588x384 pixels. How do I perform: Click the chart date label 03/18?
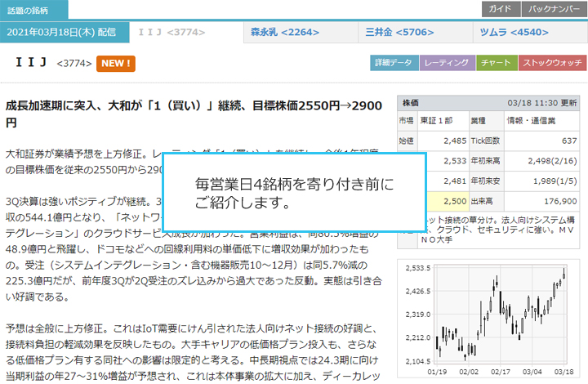563,372
